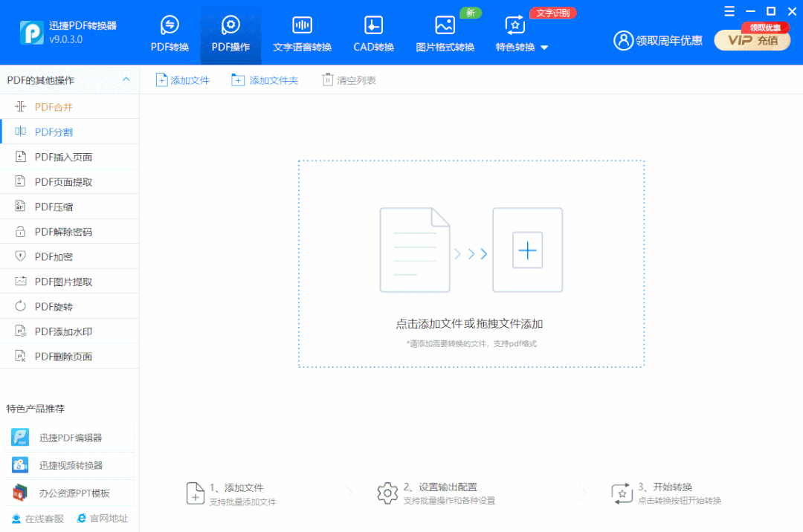The width and height of the screenshot is (803, 532).
Task: Select PDF页面提取 in the sidebar
Action: [70, 181]
